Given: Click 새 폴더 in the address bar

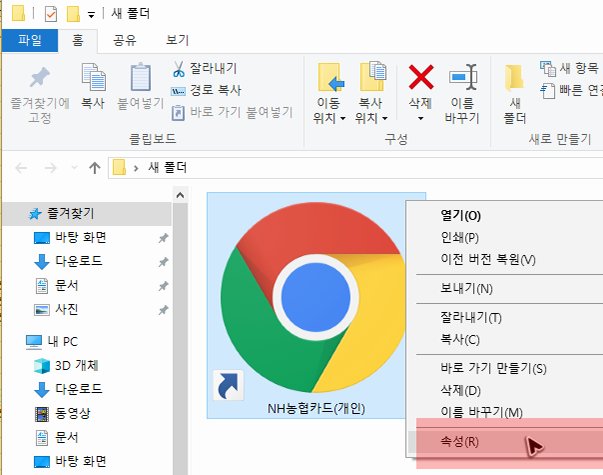Looking at the screenshot, I should pos(167,168).
